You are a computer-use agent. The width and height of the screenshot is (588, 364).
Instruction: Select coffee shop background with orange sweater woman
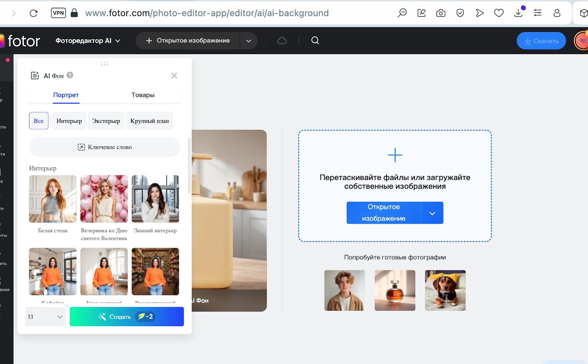tap(53, 271)
